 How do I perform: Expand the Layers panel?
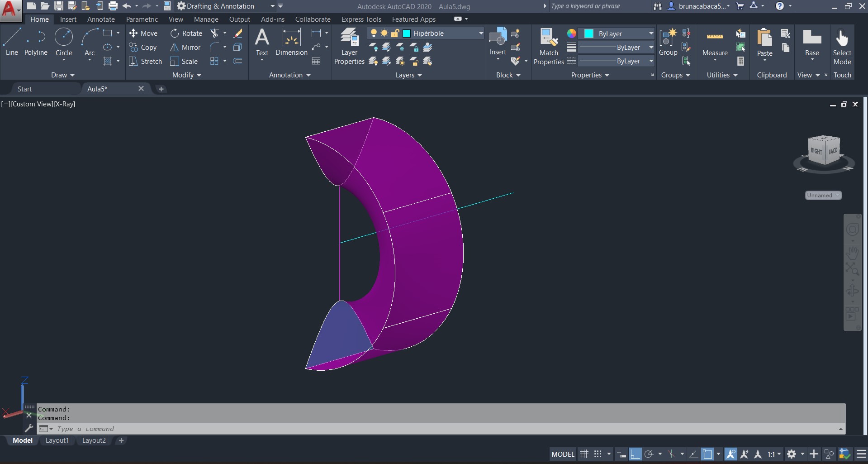[409, 75]
